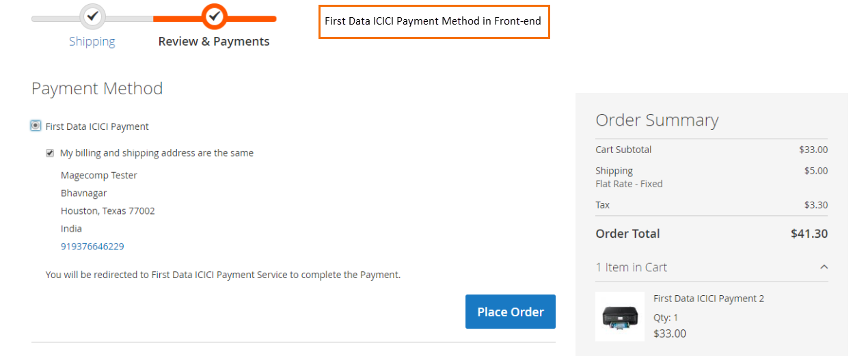Open the phone number 919376646229 link
The width and height of the screenshot is (868, 356).
[92, 246]
